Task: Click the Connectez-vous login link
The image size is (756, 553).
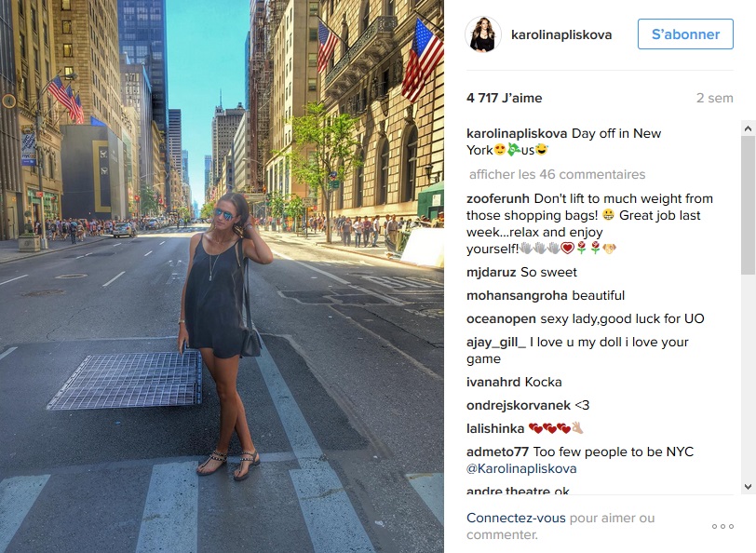Action: pos(516,518)
